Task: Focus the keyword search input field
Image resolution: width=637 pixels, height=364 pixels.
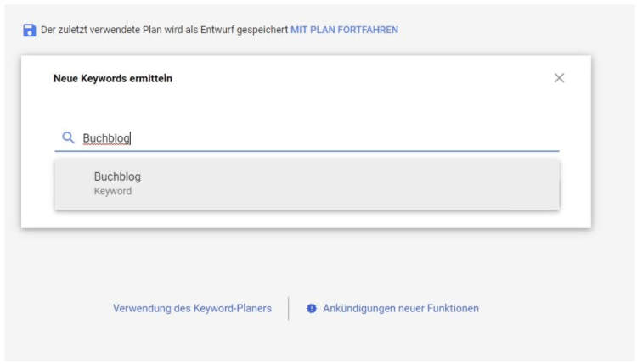Action: (x=307, y=138)
